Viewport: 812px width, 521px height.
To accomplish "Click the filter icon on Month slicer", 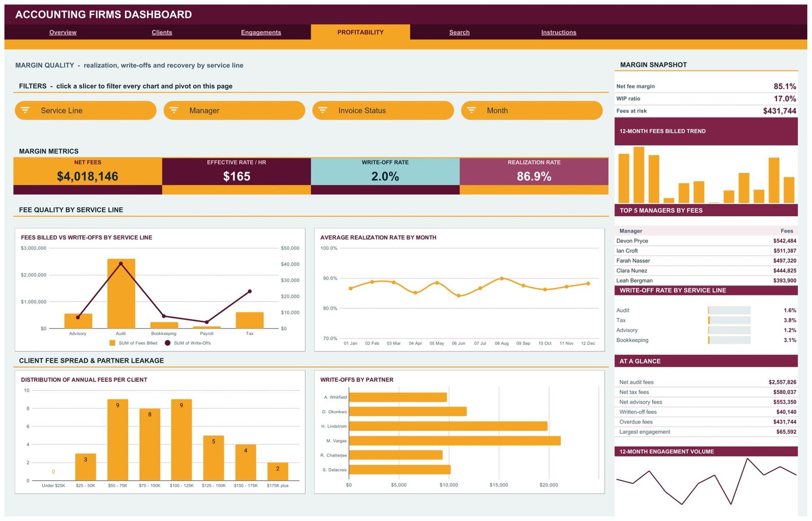I will pos(471,110).
